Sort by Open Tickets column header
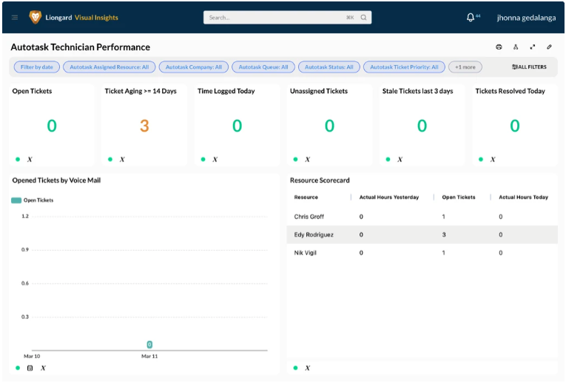Image resolution: width=566 pixels, height=392 pixels. pos(459,197)
